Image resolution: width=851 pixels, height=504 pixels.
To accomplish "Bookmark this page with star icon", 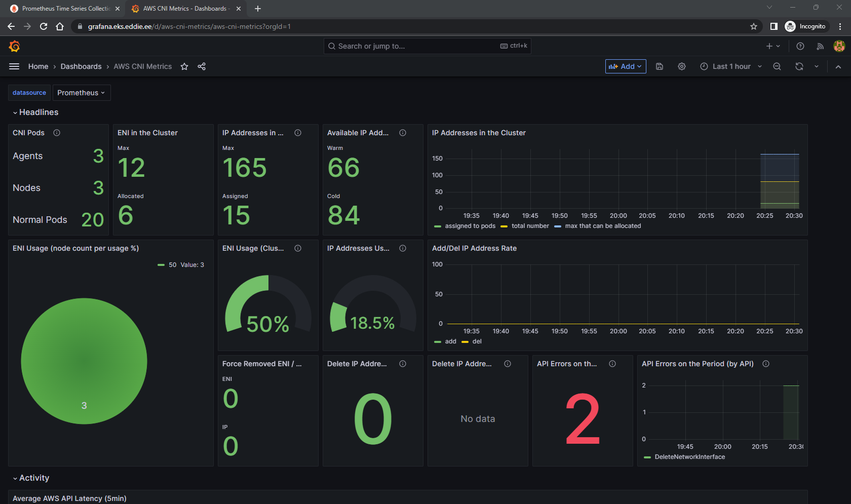I will (x=754, y=26).
